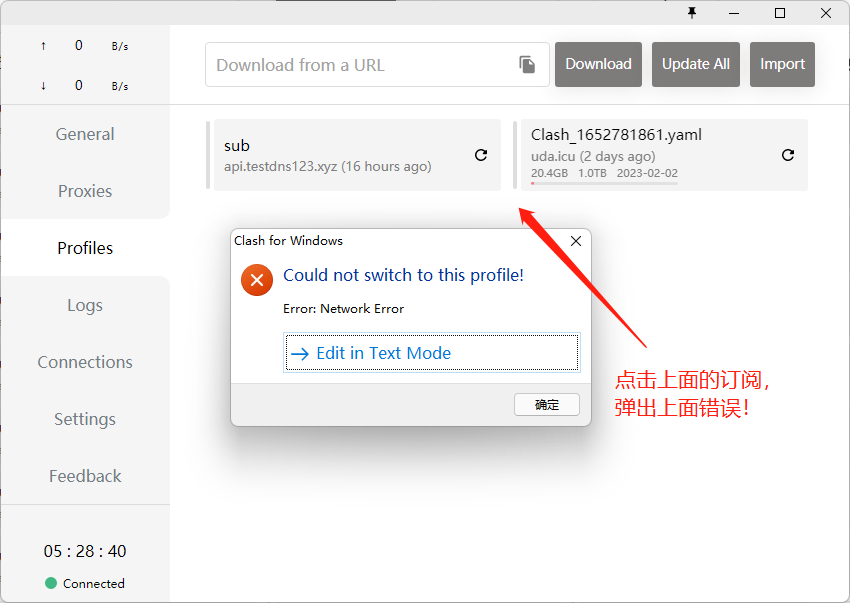Click the download speed arrow indicator

(x=43, y=86)
